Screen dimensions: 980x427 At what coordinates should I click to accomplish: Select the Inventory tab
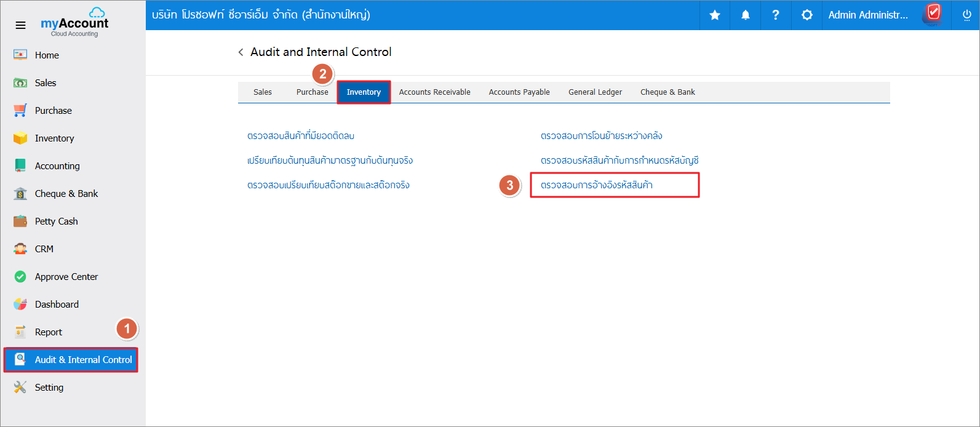click(x=364, y=92)
